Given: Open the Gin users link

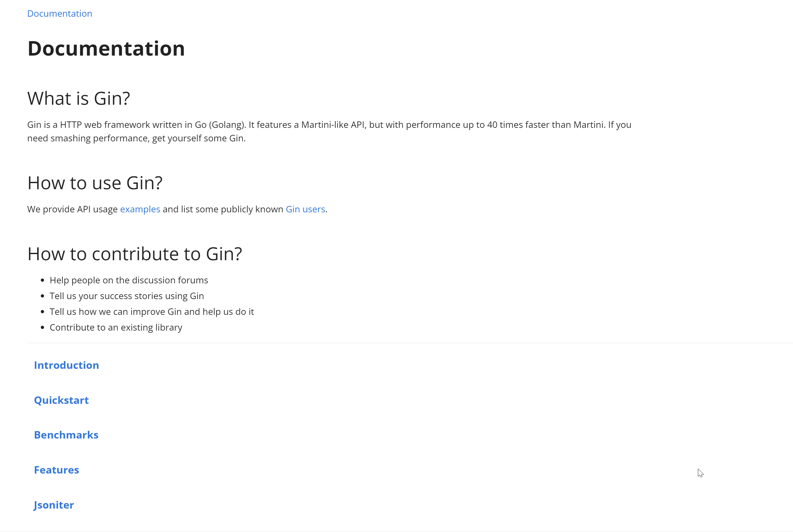Looking at the screenshot, I should [x=305, y=209].
